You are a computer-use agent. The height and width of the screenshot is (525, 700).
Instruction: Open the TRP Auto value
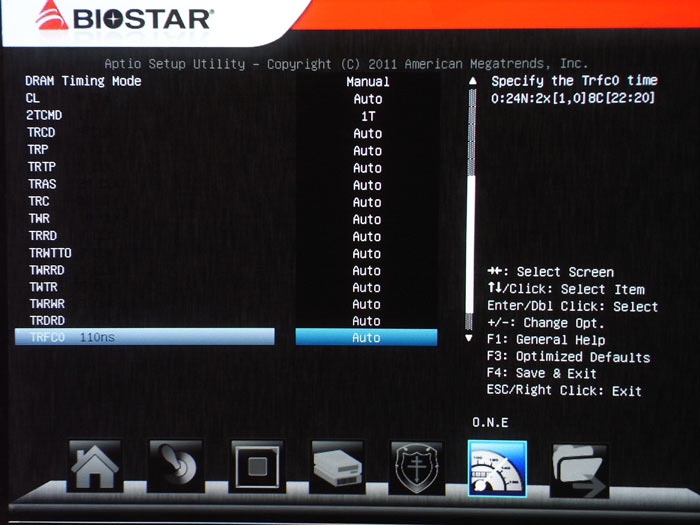[367, 150]
